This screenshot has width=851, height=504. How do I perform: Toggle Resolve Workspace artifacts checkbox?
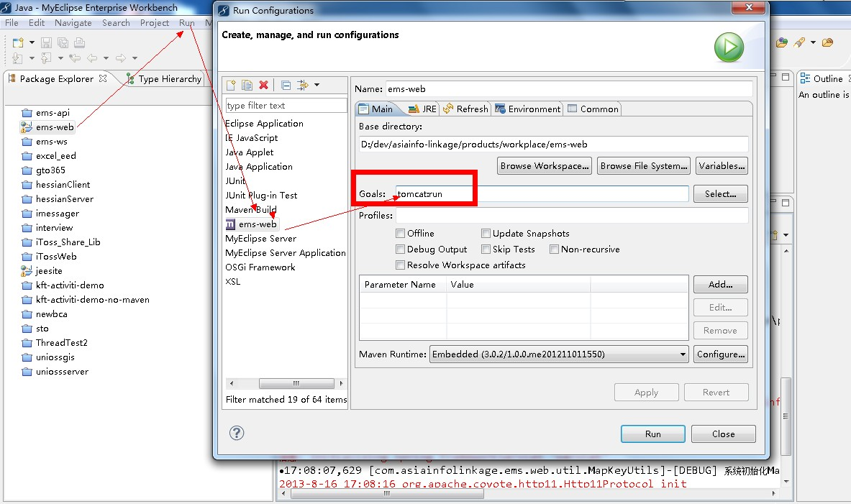point(401,265)
